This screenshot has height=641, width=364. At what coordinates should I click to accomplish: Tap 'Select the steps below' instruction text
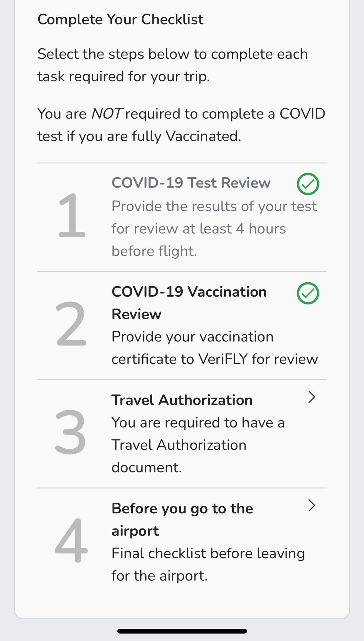click(173, 65)
